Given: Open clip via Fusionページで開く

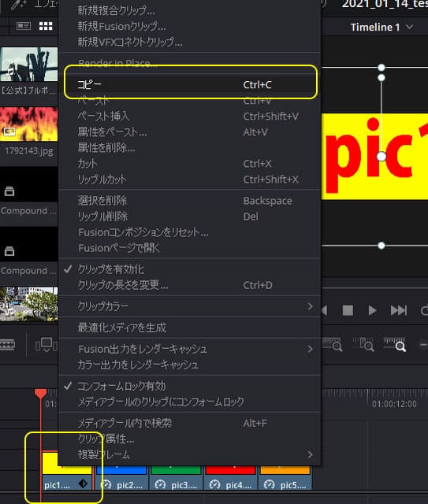Looking at the screenshot, I should (x=190, y=248).
